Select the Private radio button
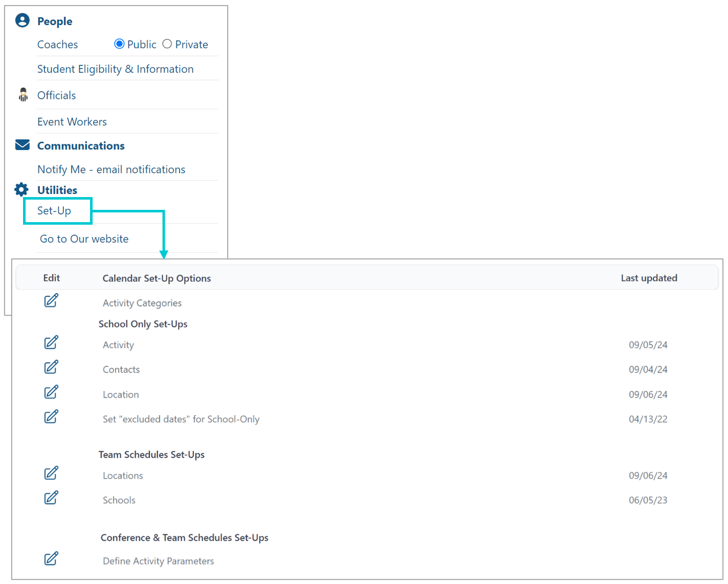 [167, 44]
